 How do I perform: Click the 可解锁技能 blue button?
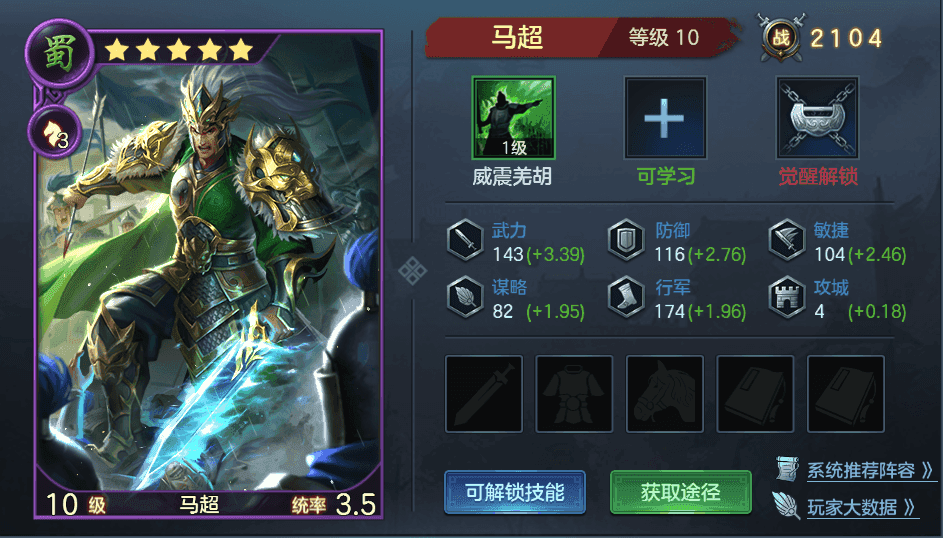tap(515, 492)
